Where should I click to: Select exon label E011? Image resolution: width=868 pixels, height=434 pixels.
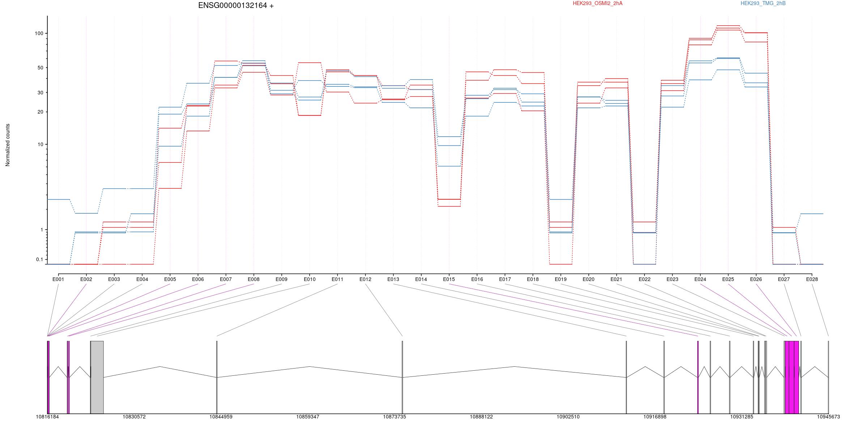[x=337, y=279]
